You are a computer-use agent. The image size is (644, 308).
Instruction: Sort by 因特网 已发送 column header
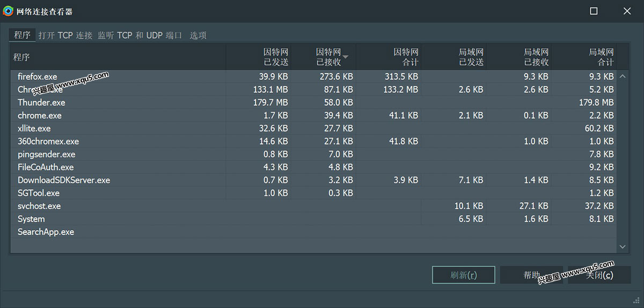point(258,57)
